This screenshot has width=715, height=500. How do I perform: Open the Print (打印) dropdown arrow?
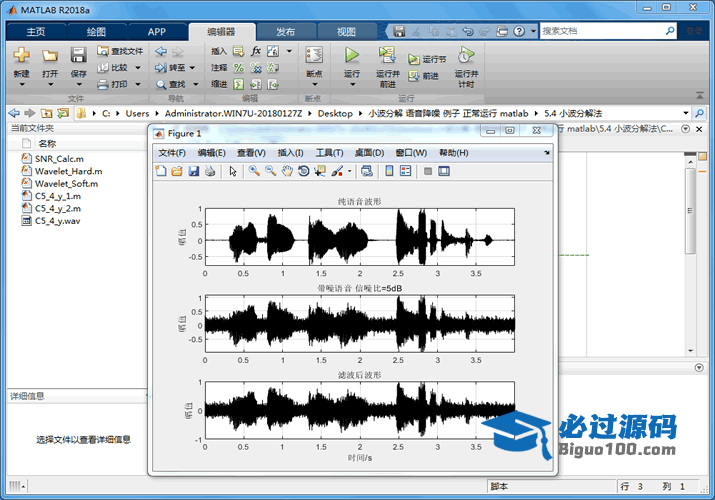[x=138, y=84]
